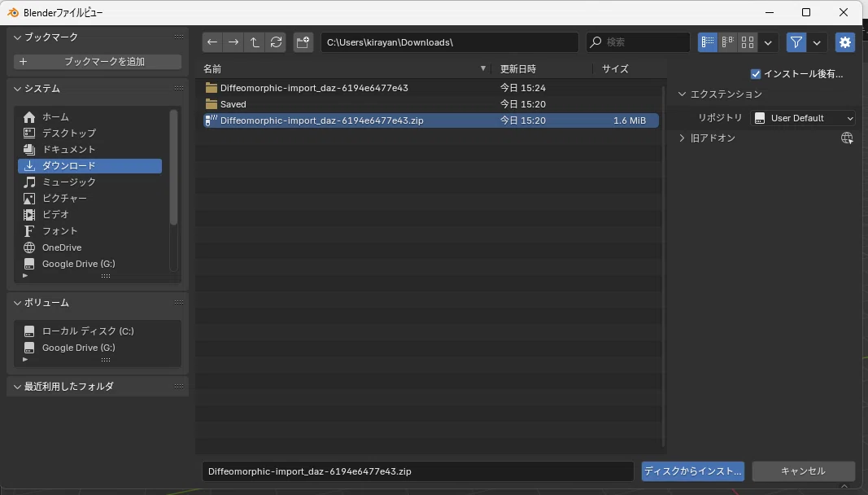Click the Blender logo in title bar

tap(13, 12)
